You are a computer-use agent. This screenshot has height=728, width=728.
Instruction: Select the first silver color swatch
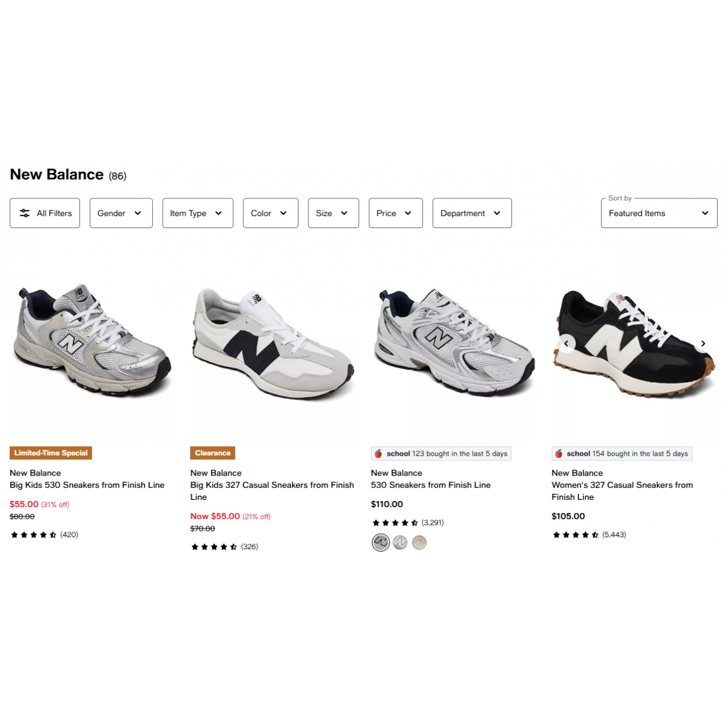pos(380,542)
